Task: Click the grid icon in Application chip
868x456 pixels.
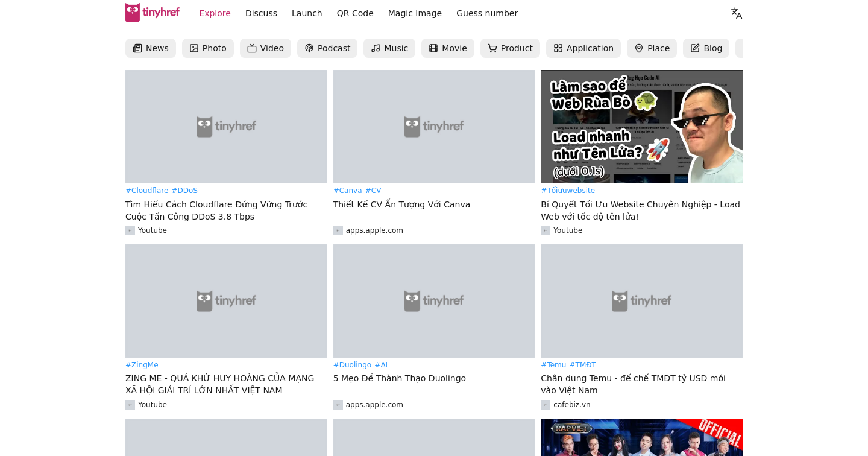Action: click(x=558, y=48)
